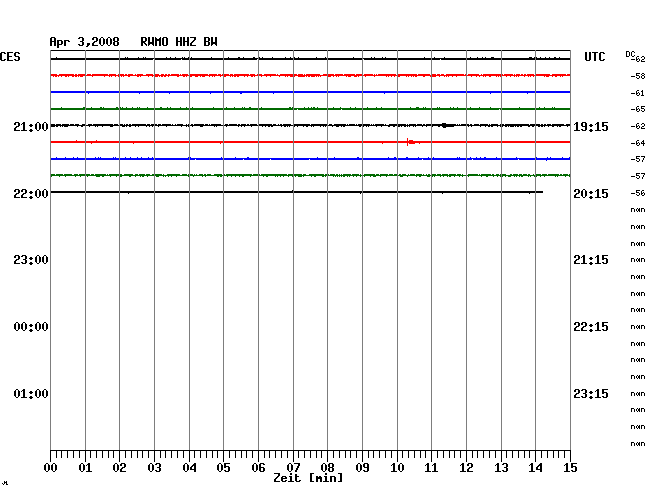Click the 23:15 UTC time label

[x=591, y=393]
